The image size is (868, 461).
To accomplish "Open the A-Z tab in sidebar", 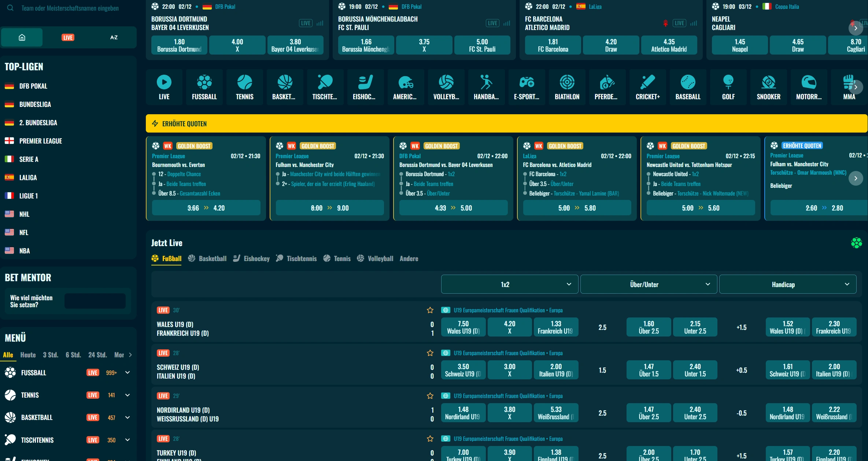I will [x=114, y=37].
